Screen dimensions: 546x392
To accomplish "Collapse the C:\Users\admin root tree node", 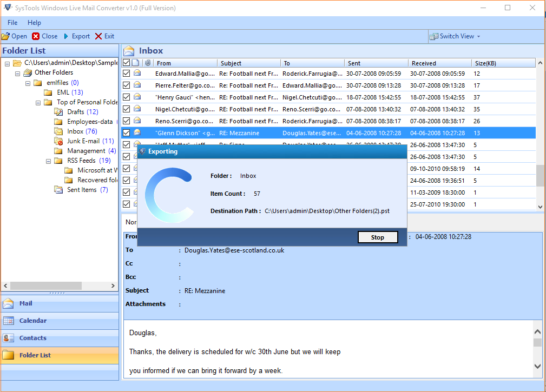I will point(8,64).
